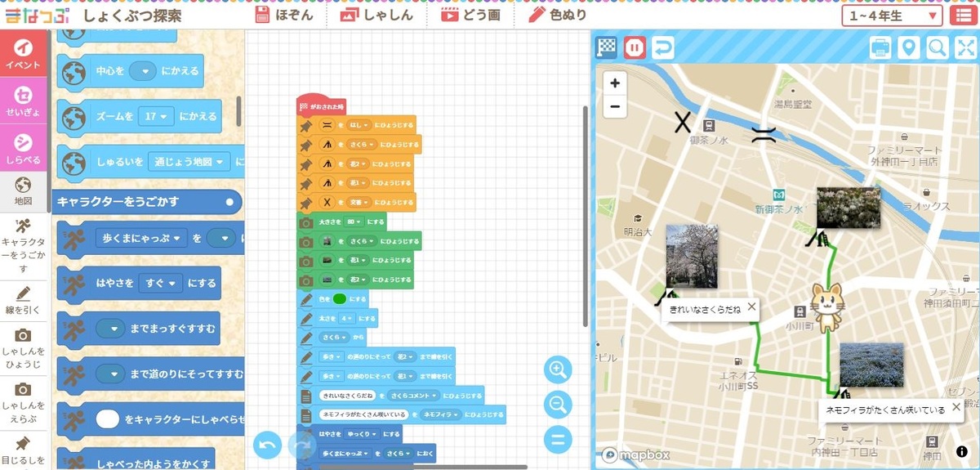This screenshot has width=980, height=470.
Task: Expand the はやさ すぐ dropdown
Action: 160,283
